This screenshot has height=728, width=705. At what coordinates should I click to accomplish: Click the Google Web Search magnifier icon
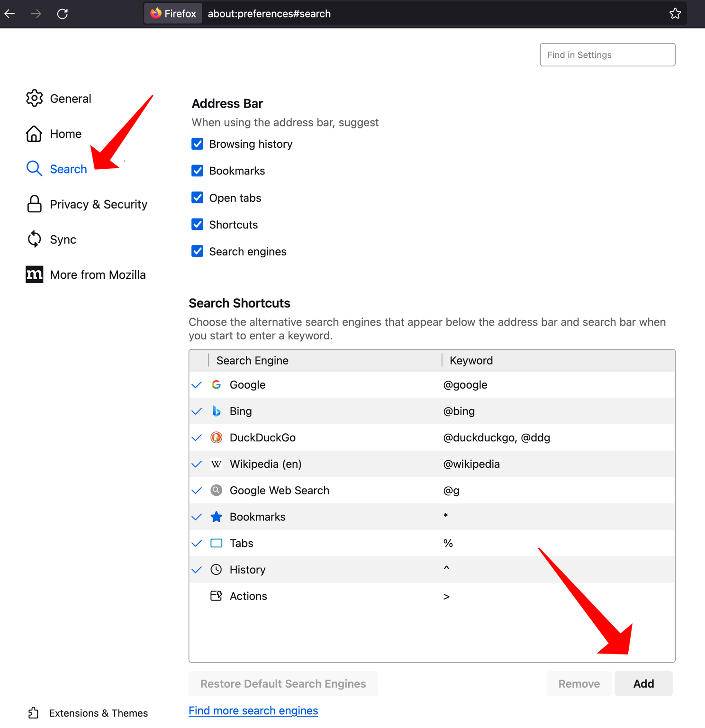(217, 490)
